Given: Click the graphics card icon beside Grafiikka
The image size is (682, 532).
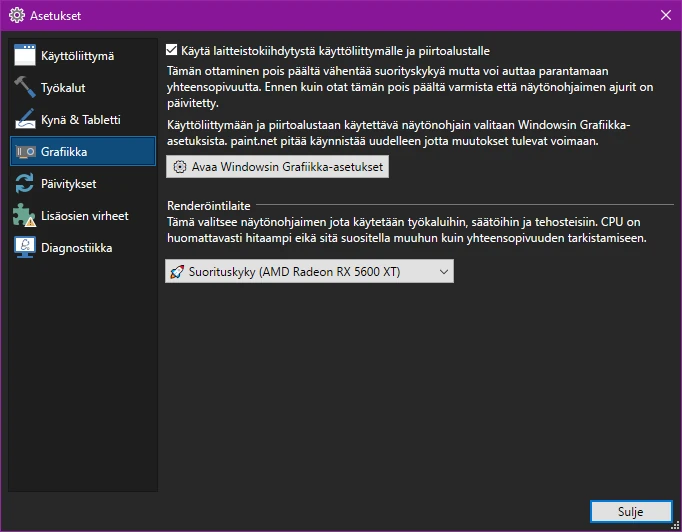Looking at the screenshot, I should [x=25, y=152].
